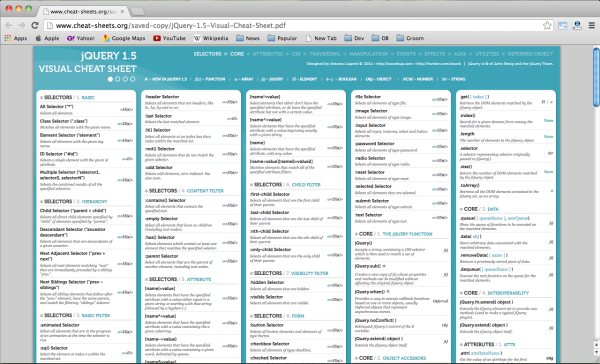This screenshot has height=364, width=600.
Task: Click the 'jQuery.noConflict( )' entry
Action: point(375,320)
